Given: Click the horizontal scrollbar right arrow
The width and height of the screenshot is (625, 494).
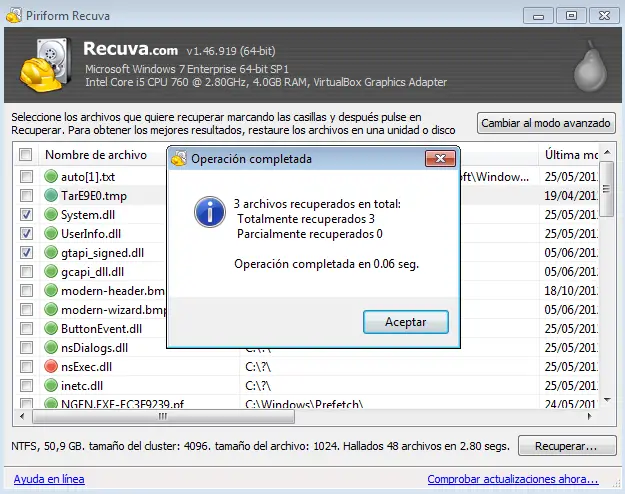Looking at the screenshot, I should click(590, 417).
